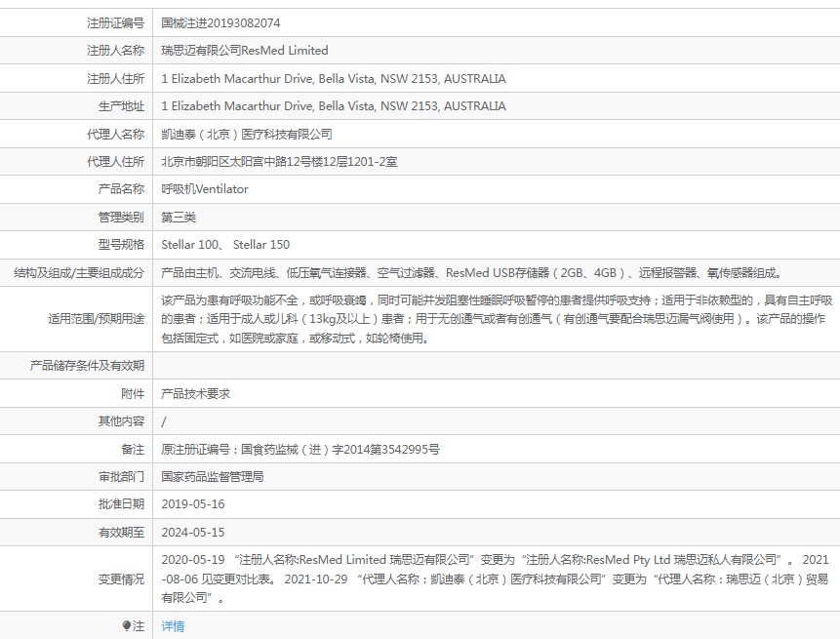
Task: Click the 附件 row label
Action: [x=133, y=394]
